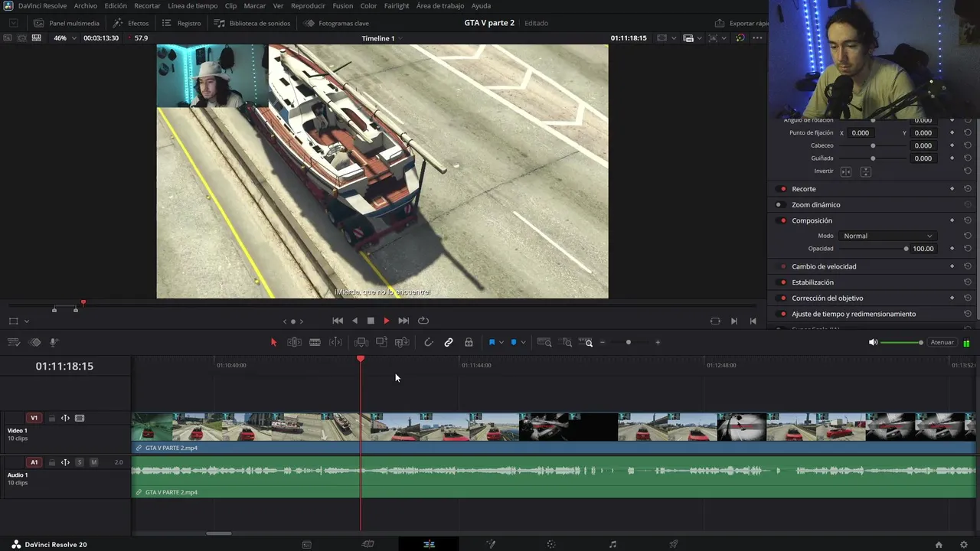
Task: Open the Fusion menu in menu bar
Action: (x=343, y=6)
